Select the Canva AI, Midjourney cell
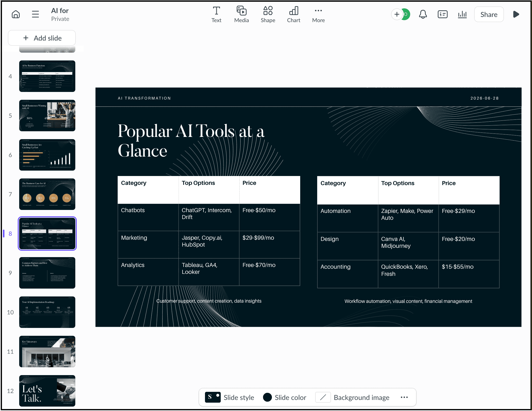This screenshot has height=411, width=532. (x=408, y=246)
